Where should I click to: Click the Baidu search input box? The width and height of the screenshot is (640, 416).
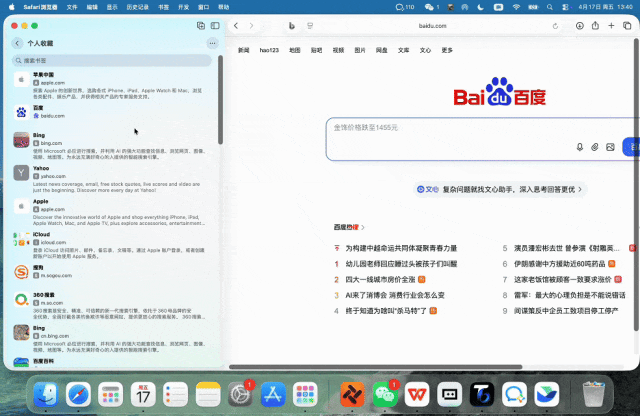pyautogui.click(x=482, y=139)
